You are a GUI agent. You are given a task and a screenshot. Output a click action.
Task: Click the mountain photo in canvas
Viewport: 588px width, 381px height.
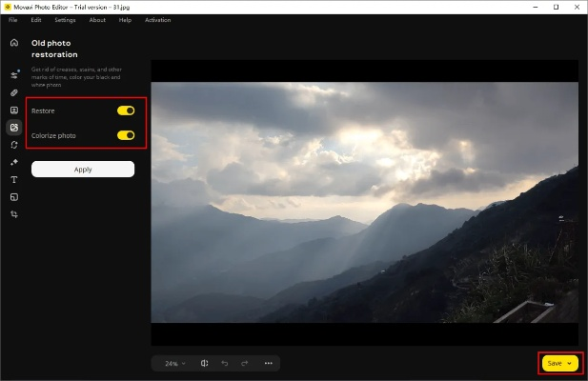364,202
